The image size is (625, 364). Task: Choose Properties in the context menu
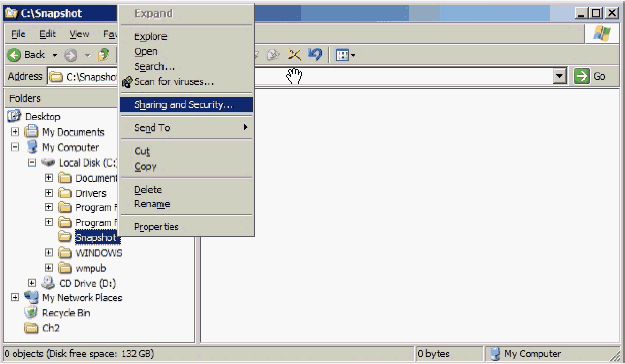(x=186, y=226)
